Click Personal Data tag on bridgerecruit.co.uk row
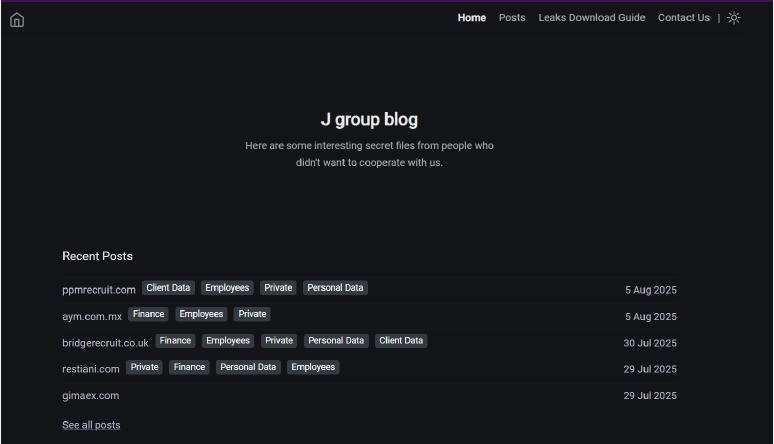Image resolution: width=774 pixels, height=444 pixels. click(x=336, y=341)
